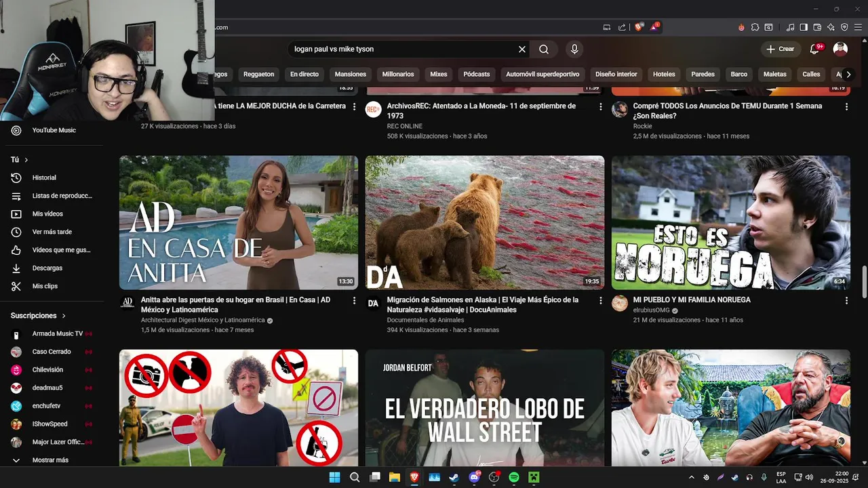The image size is (868, 488).
Task: Open Spotify from the taskbar
Action: point(513,477)
